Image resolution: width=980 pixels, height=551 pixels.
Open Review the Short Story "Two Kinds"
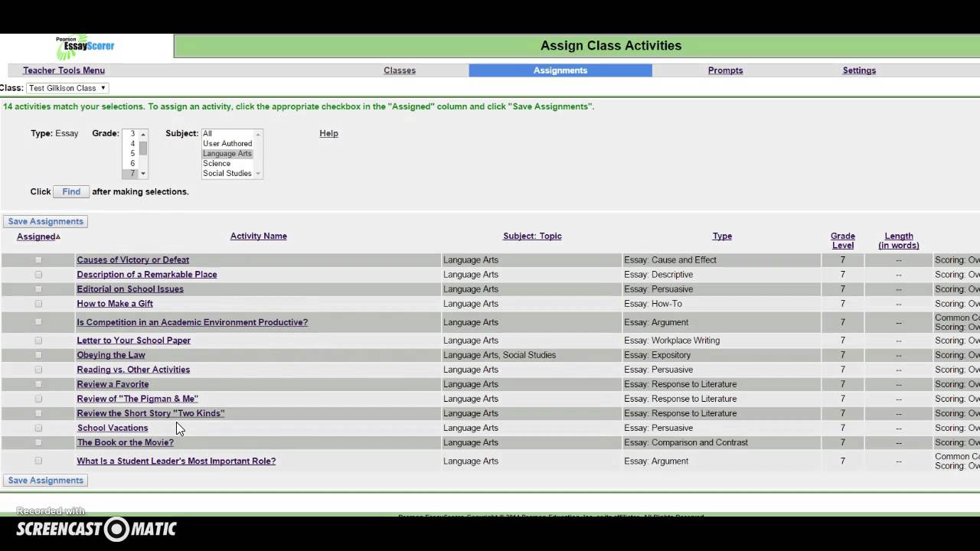click(151, 413)
